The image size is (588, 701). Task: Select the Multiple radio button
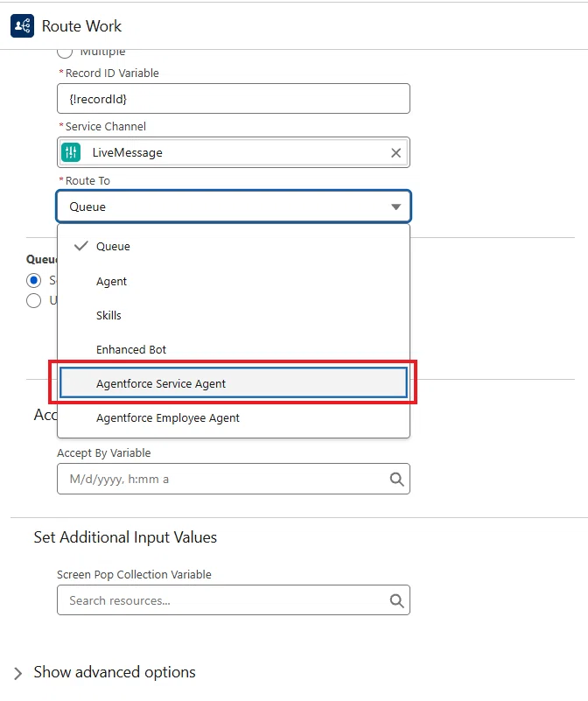click(65, 52)
